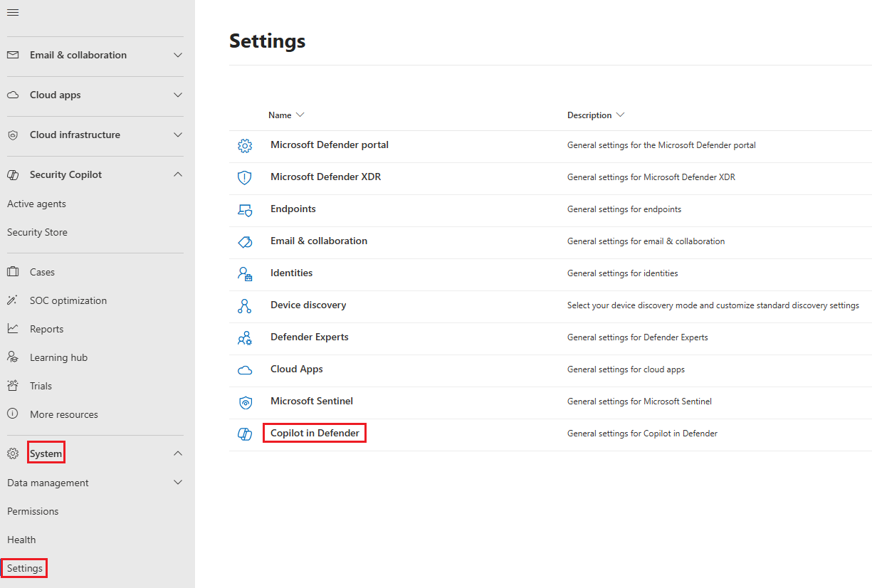Open Device discovery settings

308,305
